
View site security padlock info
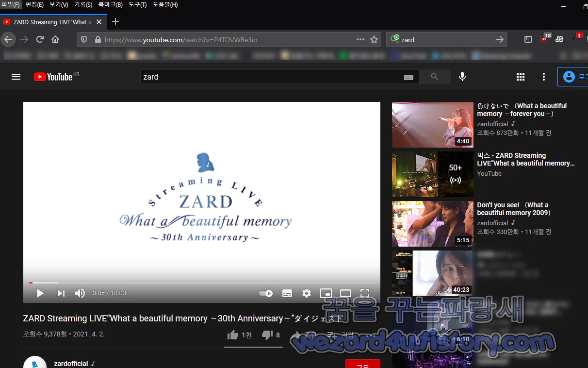pos(98,39)
